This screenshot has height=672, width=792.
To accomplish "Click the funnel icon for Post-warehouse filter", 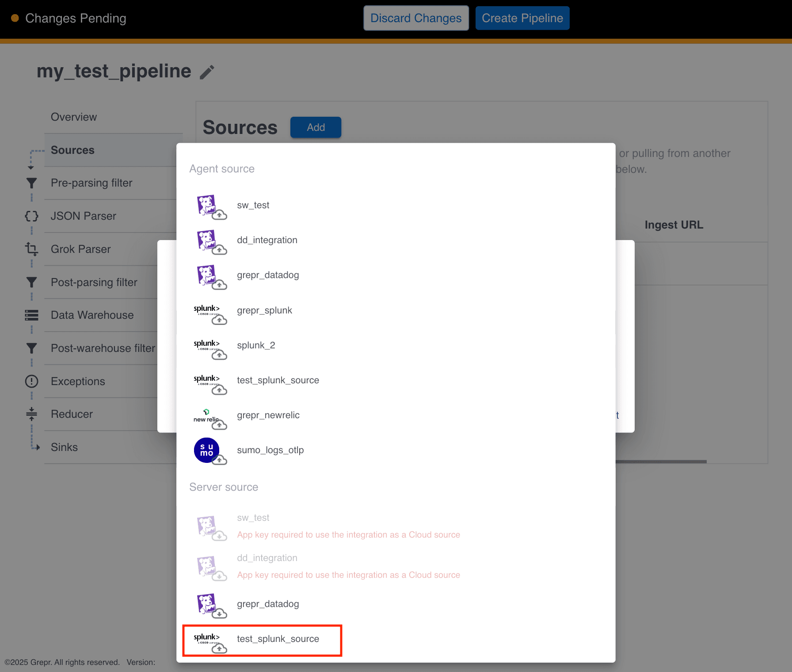I will pos(31,348).
